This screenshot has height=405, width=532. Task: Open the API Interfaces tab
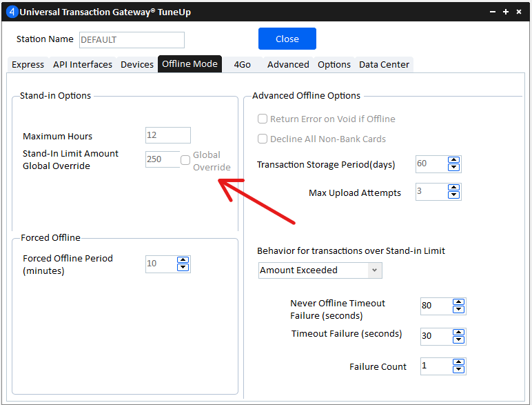(83, 65)
